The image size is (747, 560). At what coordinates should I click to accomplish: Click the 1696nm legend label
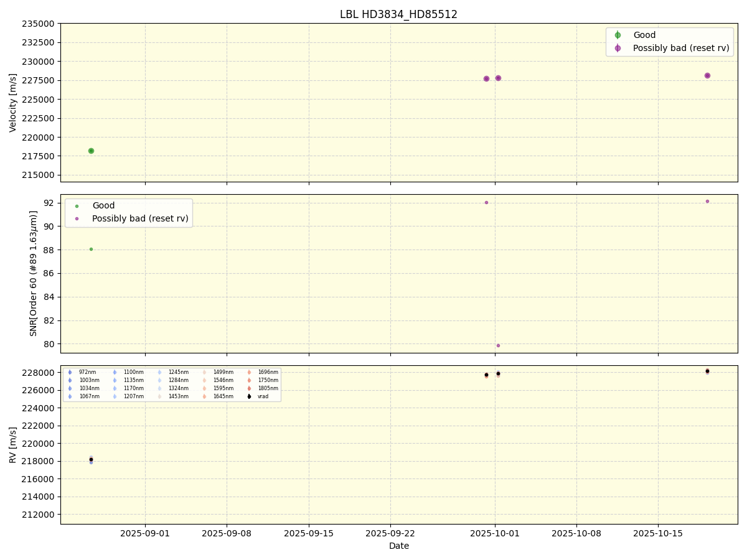point(268,372)
